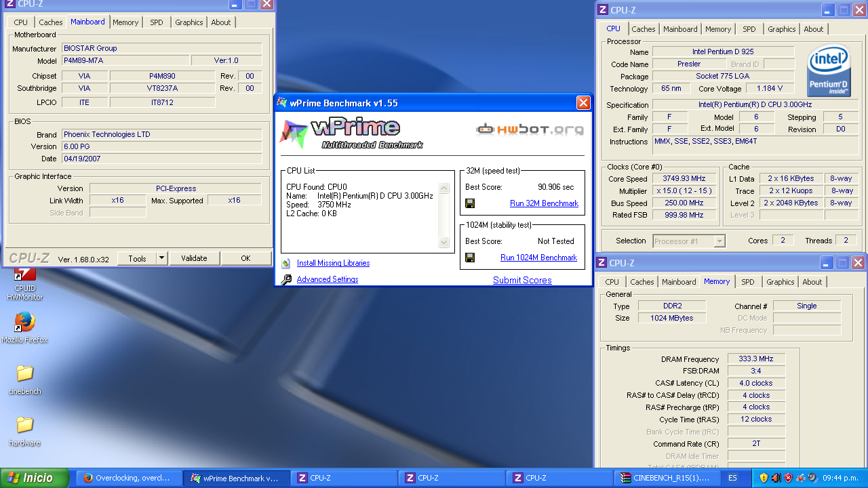Click the Advanced Settings wrench icon

(285, 279)
